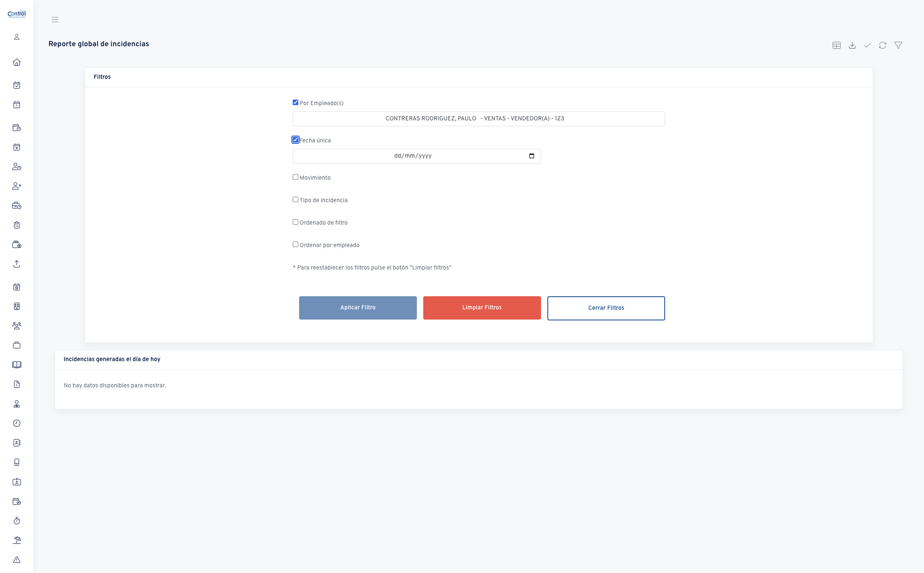This screenshot has width=924, height=573.
Task: Open the briefcase with clock sidebar icon
Action: (x=17, y=206)
